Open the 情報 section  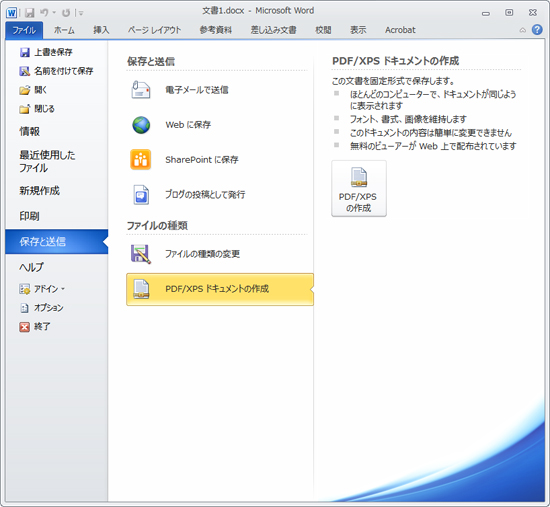pyautogui.click(x=29, y=132)
